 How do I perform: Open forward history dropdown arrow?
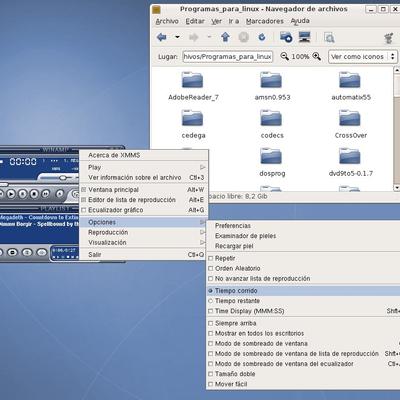209,37
